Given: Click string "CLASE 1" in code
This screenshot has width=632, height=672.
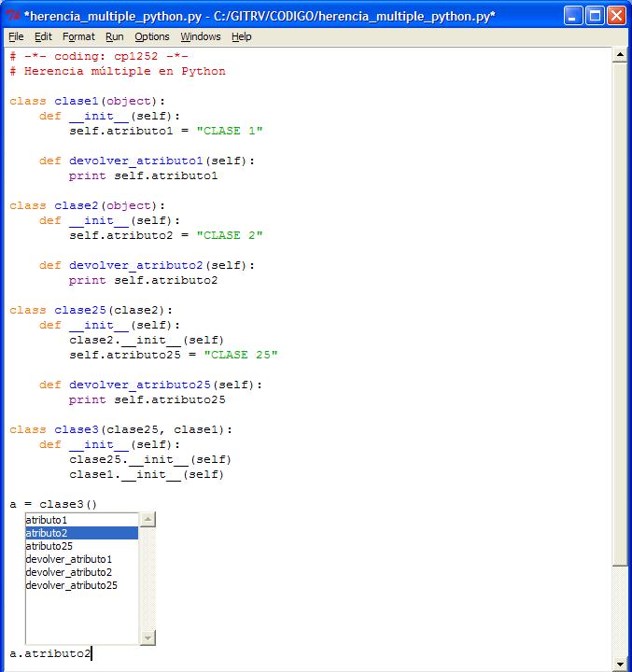Looking at the screenshot, I should 230,131.
